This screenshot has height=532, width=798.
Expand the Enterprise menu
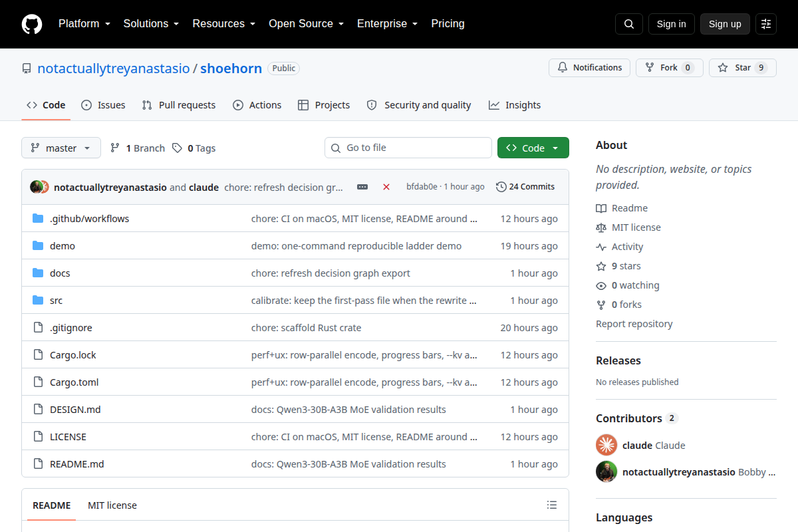tap(388, 24)
